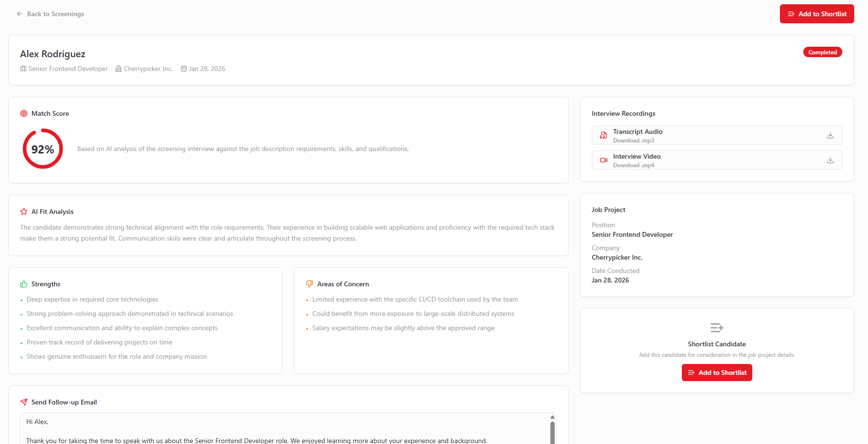868x444 pixels.
Task: Click the calendar icon beside Jan 28, 2026
Action: 184,69
